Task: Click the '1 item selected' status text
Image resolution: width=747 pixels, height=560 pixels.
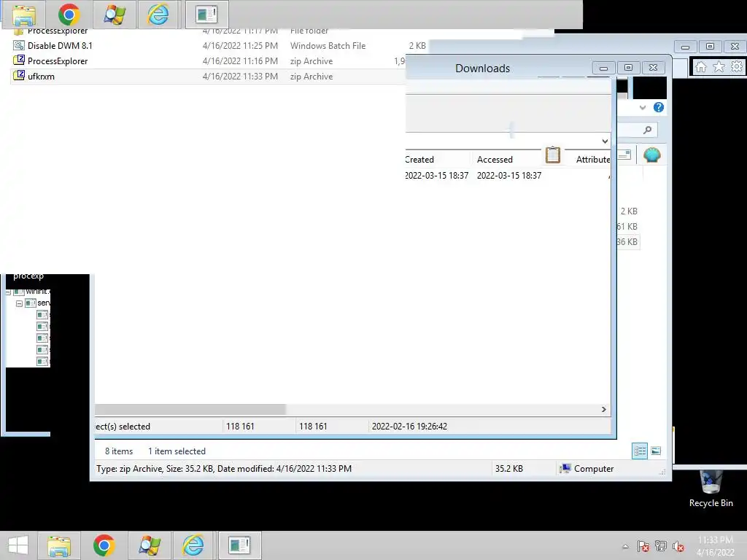Action: [x=177, y=451]
